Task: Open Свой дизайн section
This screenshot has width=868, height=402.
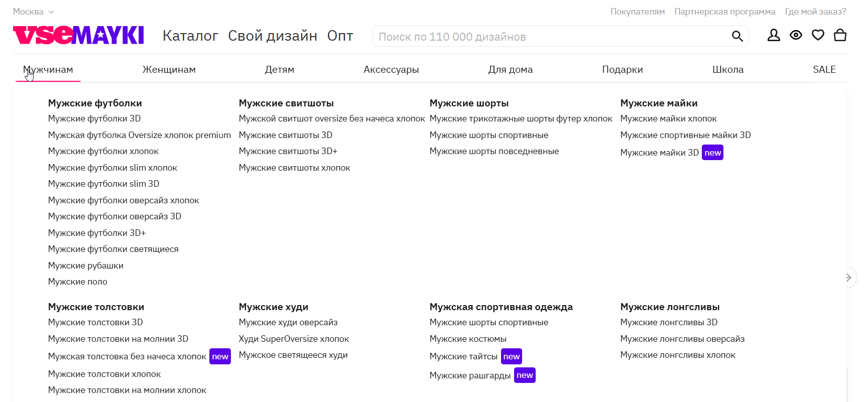Action: point(273,36)
